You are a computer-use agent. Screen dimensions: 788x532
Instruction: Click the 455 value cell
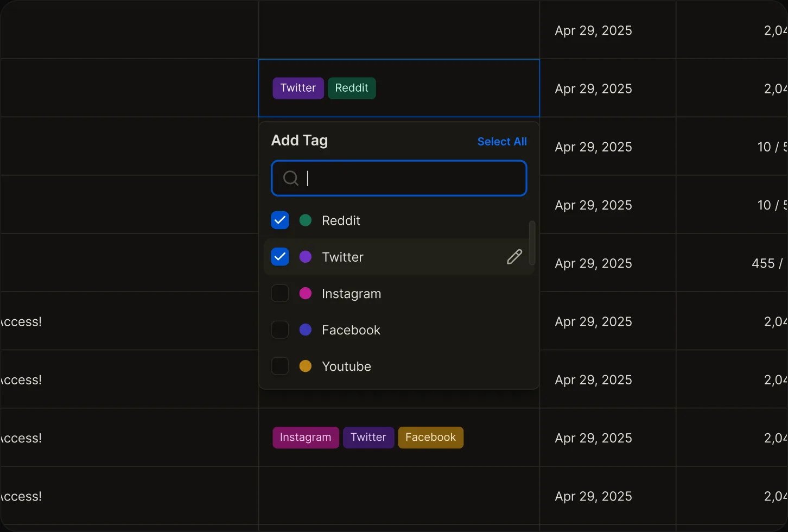(x=732, y=263)
